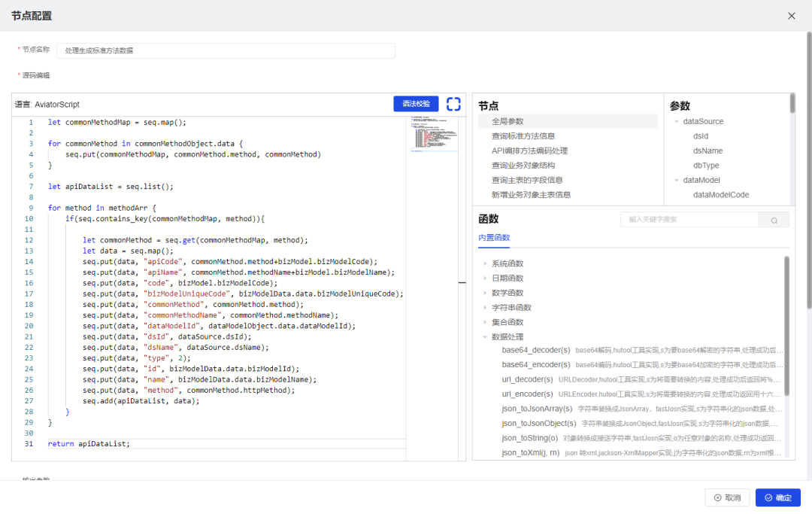This screenshot has width=812, height=514.
Task: Click the "bizModelUniqueCode" string in line 17
Action: pyautogui.click(x=187, y=293)
